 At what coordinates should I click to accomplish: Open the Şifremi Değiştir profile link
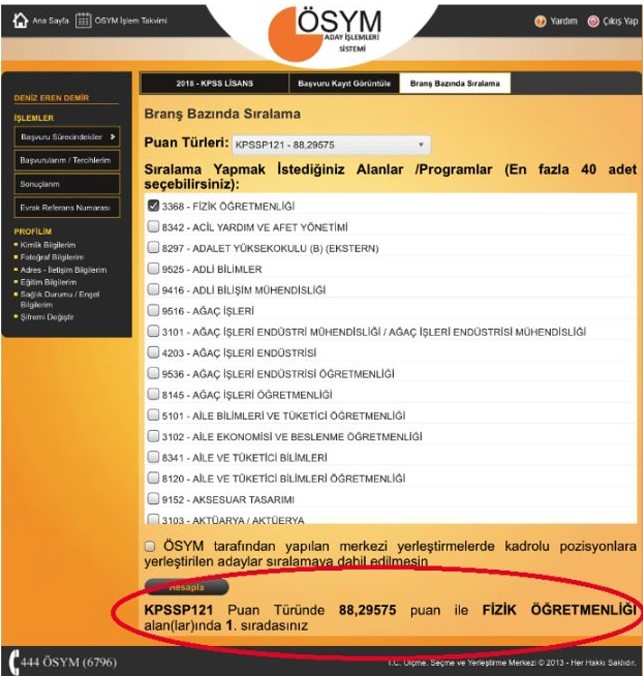[48, 317]
